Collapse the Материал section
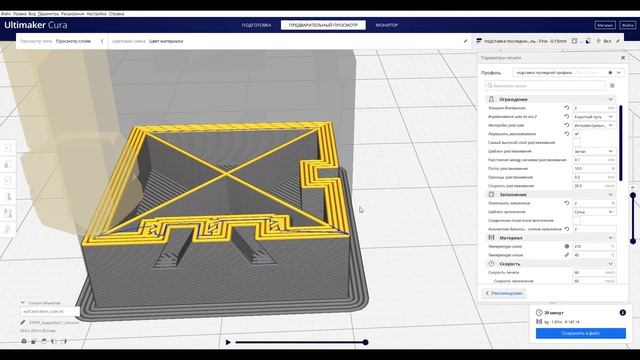The height and width of the screenshot is (360, 640). [x=611, y=238]
